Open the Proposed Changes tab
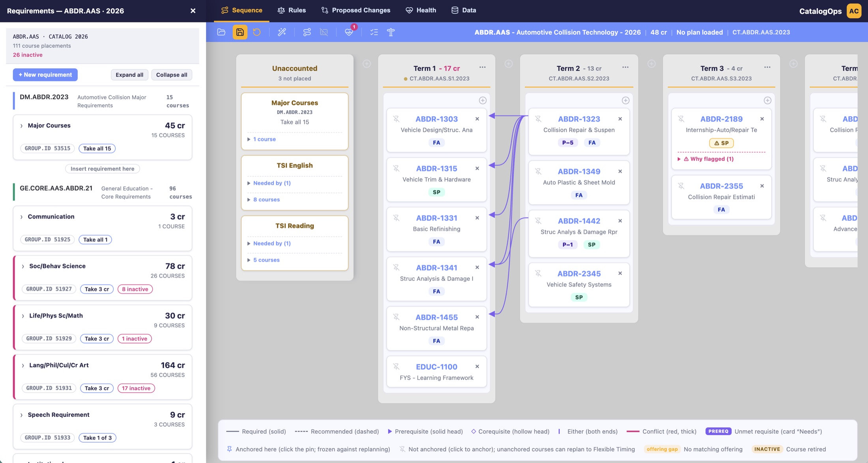This screenshot has height=463, width=868. click(x=355, y=10)
